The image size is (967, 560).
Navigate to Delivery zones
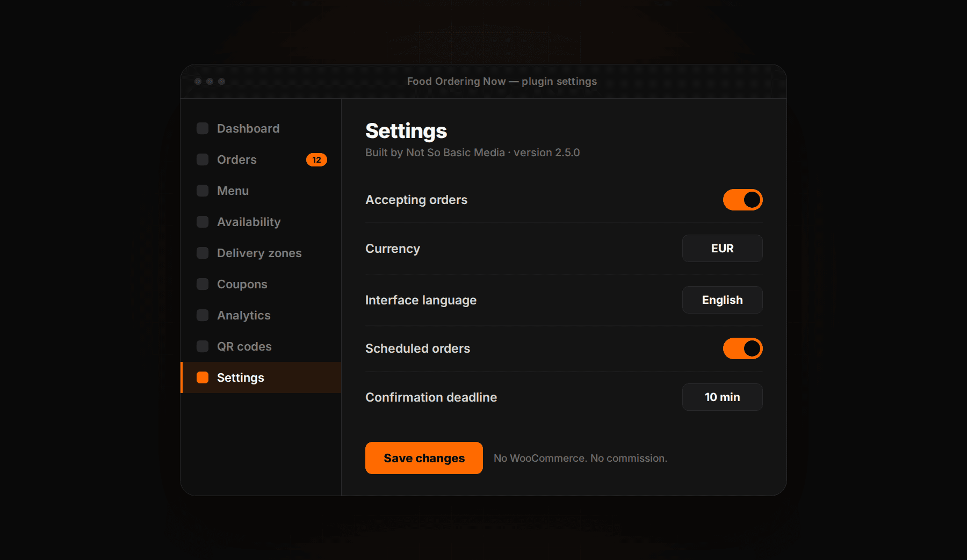261,253
